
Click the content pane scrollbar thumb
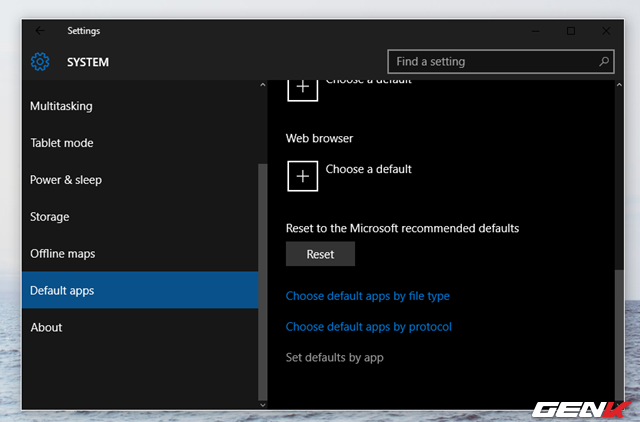[619, 335]
